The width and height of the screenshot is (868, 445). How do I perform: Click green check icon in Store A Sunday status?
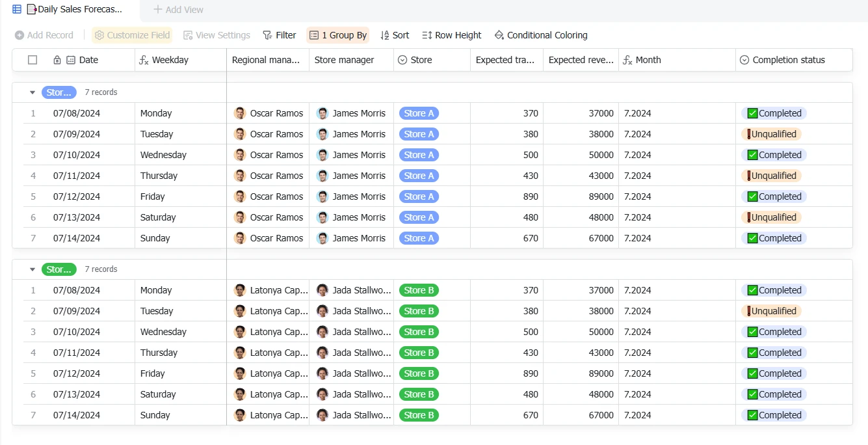752,238
